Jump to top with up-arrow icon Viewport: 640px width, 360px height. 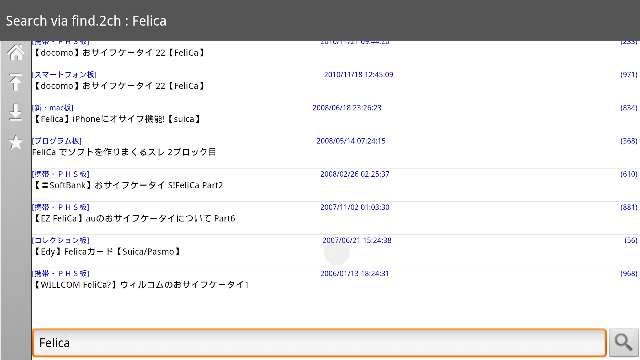[x=16, y=82]
